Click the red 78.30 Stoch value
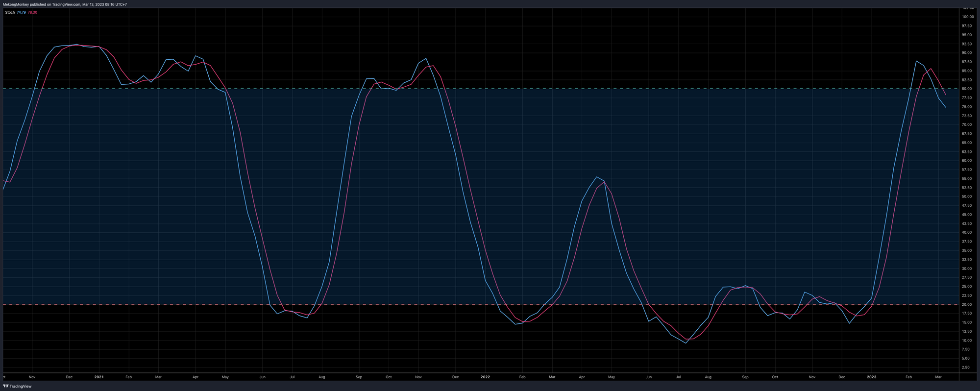This screenshot has width=980, height=391. pos(32,12)
